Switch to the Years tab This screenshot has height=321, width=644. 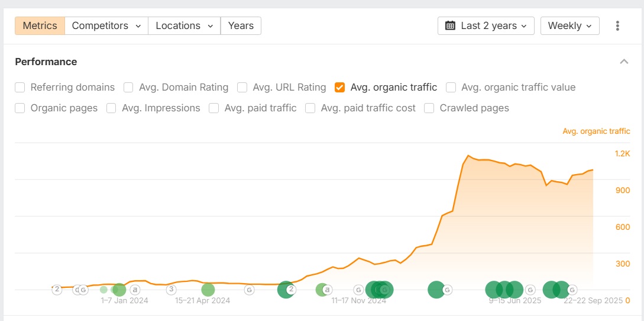point(241,26)
